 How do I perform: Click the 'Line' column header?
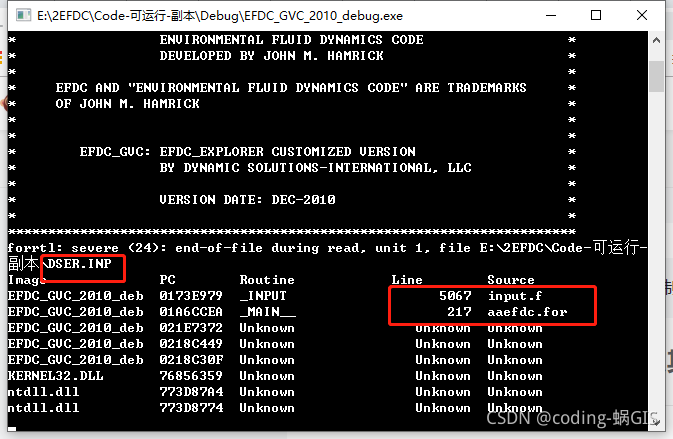tap(407, 280)
